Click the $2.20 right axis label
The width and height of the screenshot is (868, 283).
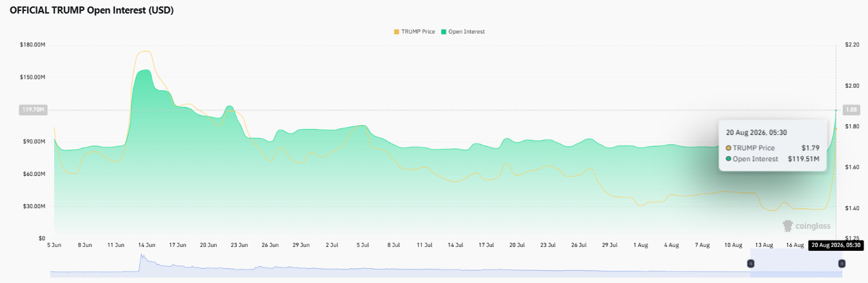point(852,44)
